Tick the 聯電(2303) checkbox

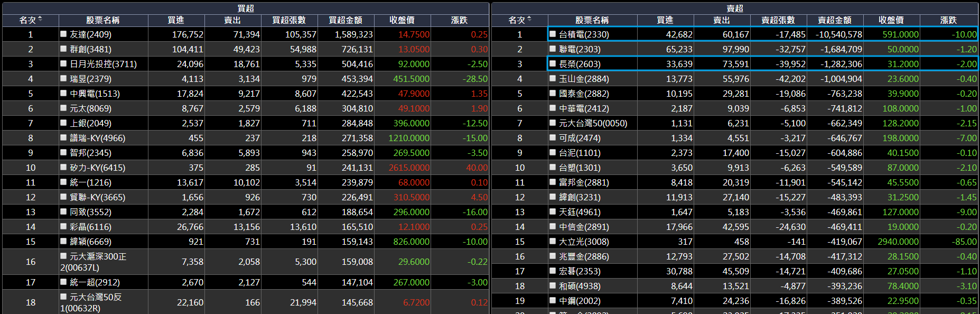[x=553, y=49]
